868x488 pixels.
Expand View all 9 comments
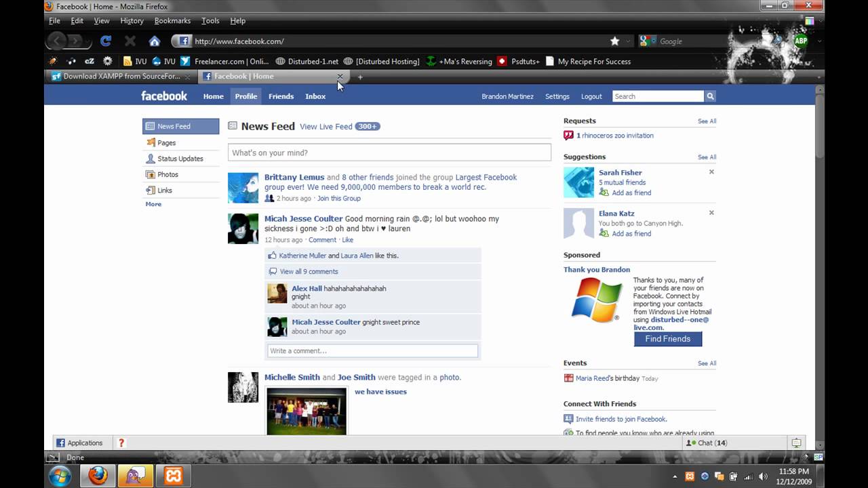[309, 272]
